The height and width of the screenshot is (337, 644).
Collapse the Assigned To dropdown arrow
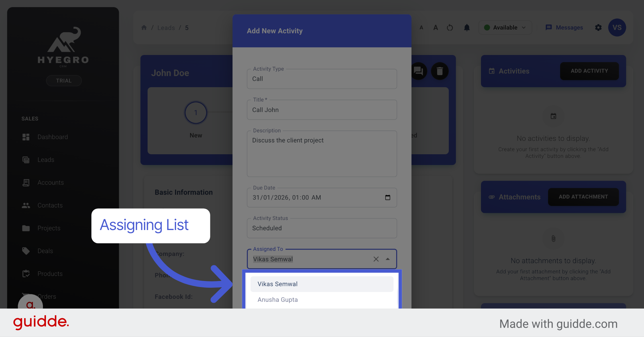coord(388,259)
